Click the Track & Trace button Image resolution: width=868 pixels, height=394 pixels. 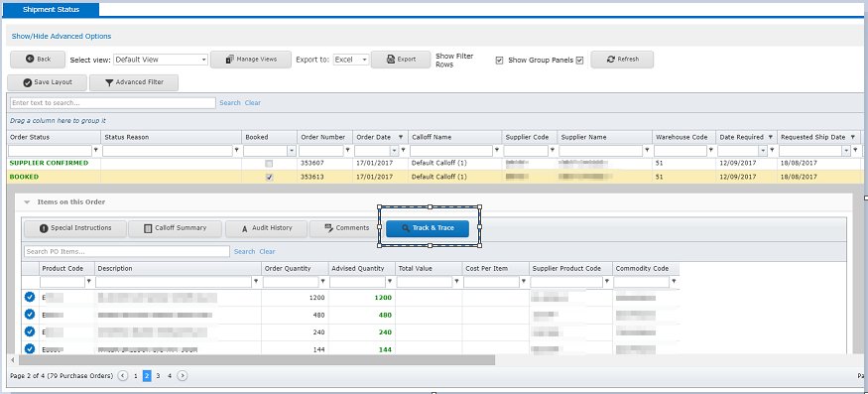tap(428, 228)
